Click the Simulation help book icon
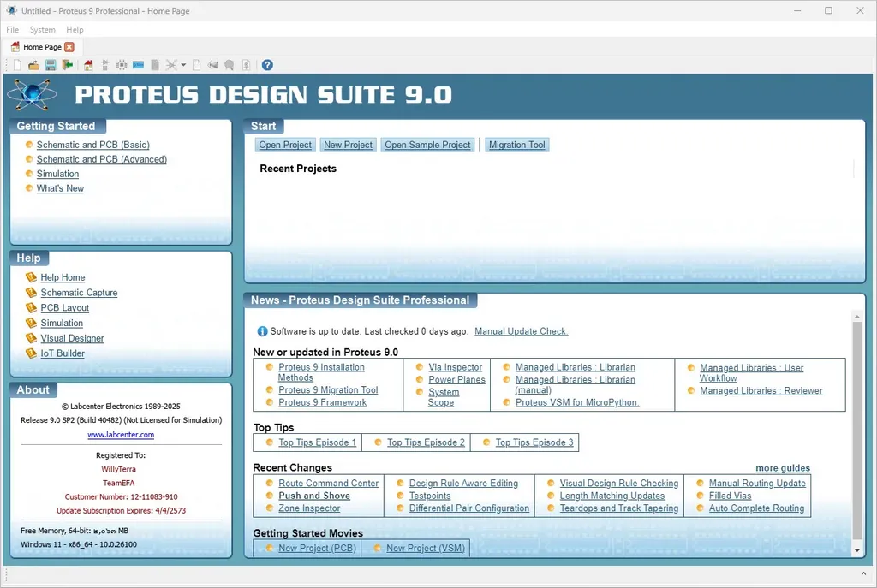This screenshot has width=877, height=588. [32, 323]
